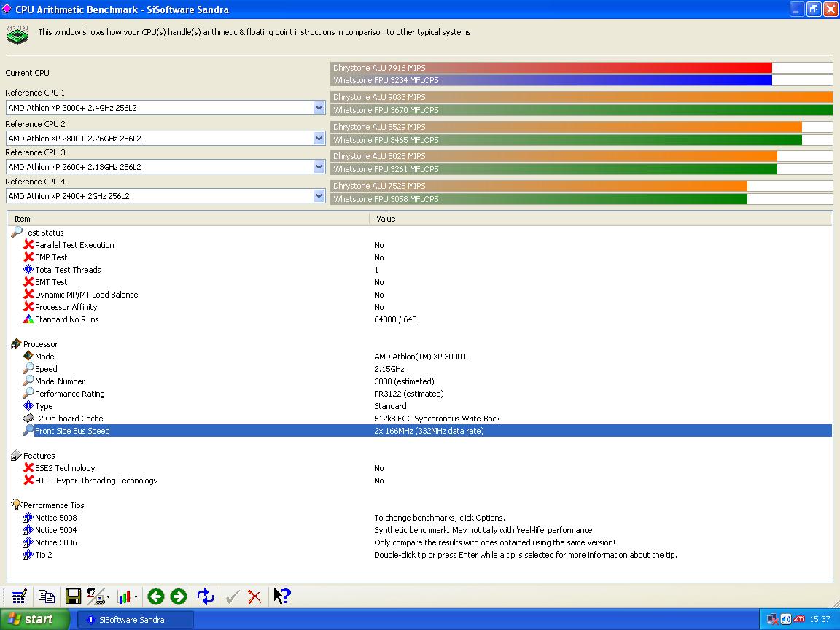Screen dimensions: 840x630
Task: Click the blue Refresh arrows icon
Action: (205, 596)
